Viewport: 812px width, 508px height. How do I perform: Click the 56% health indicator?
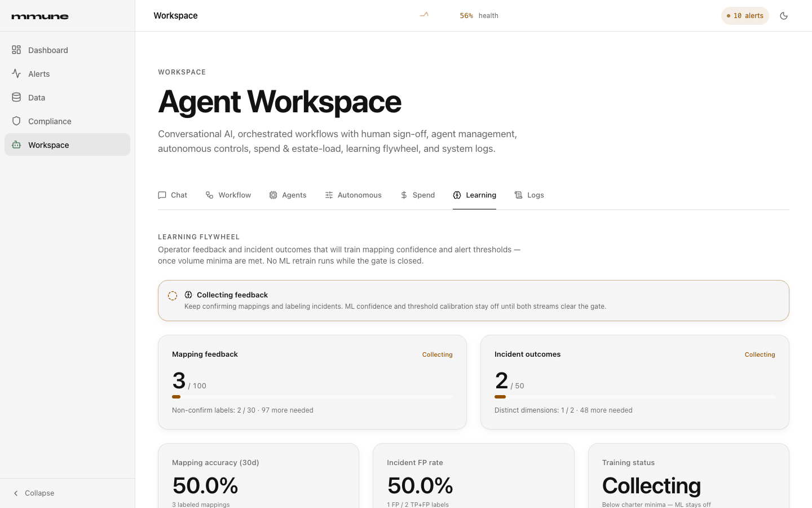[x=479, y=16]
